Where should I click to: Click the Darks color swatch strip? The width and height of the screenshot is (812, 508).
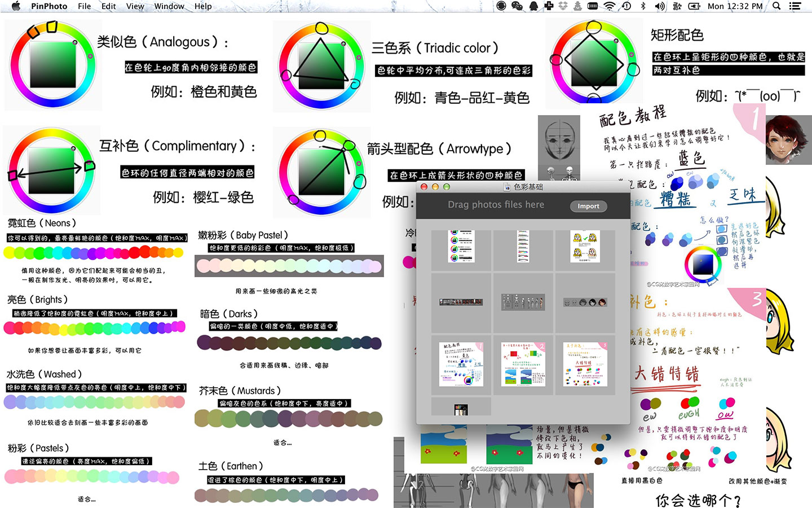tap(289, 342)
